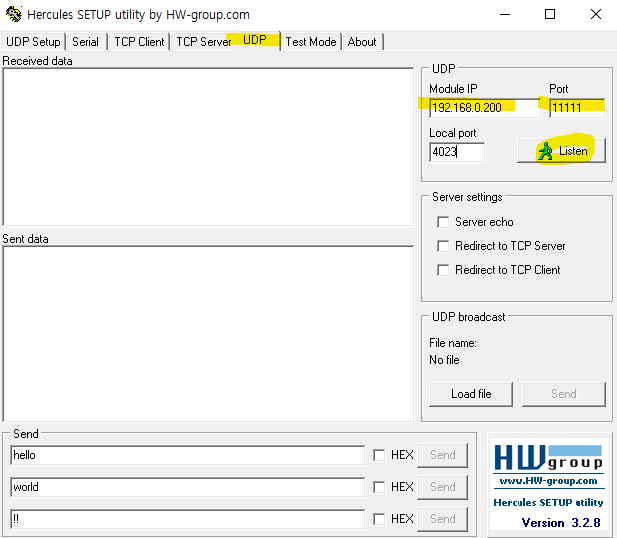This screenshot has width=617, height=538.
Task: Tick Redirect to TCP Server checkbox
Action: pyautogui.click(x=443, y=246)
